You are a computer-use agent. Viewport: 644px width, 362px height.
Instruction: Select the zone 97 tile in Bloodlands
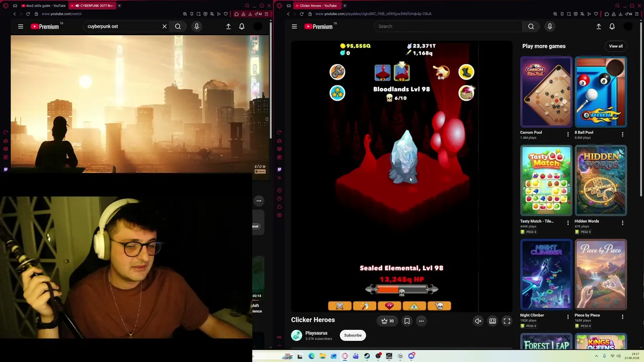click(382, 73)
